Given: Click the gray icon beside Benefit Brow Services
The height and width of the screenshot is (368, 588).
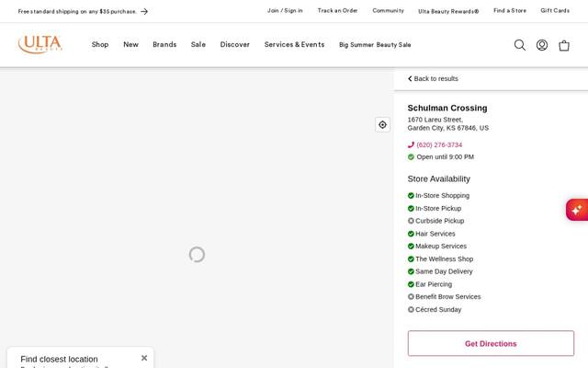Looking at the screenshot, I should click(x=411, y=296).
